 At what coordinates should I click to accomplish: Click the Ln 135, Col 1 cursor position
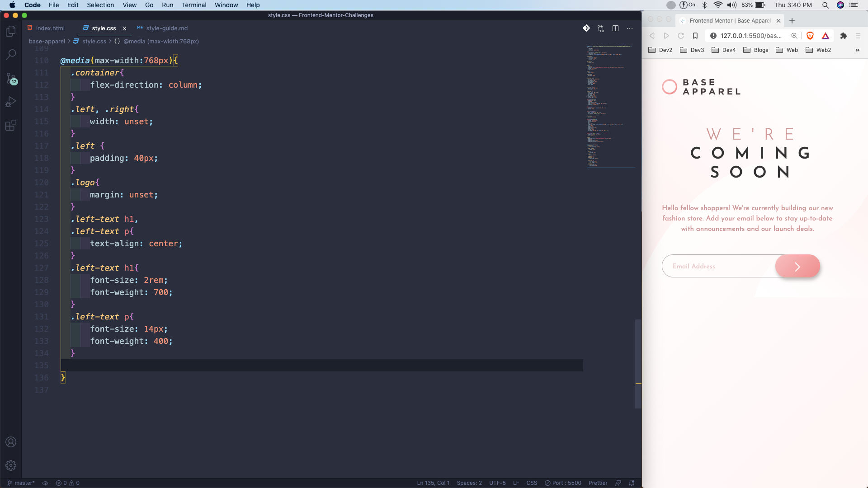point(433,483)
